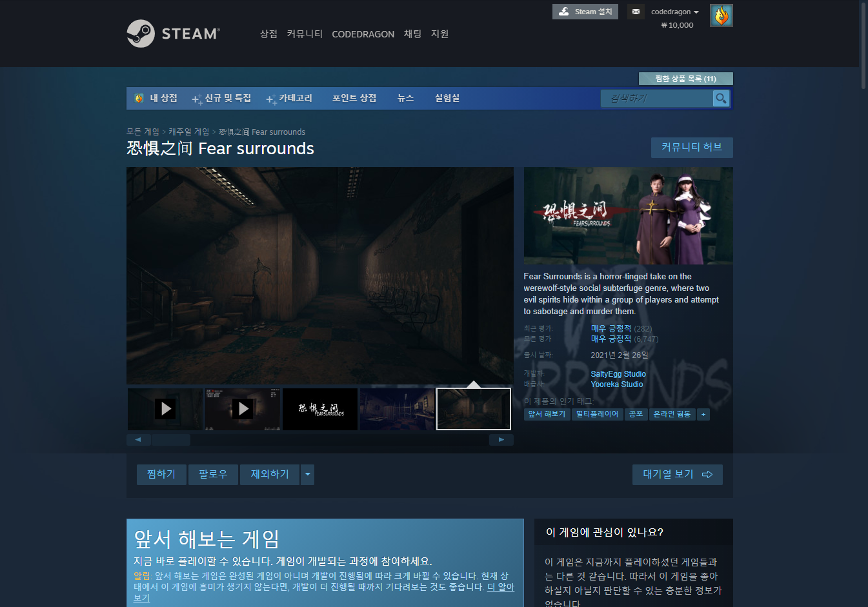
Task: Click the 제외하기 button
Action: 270,475
